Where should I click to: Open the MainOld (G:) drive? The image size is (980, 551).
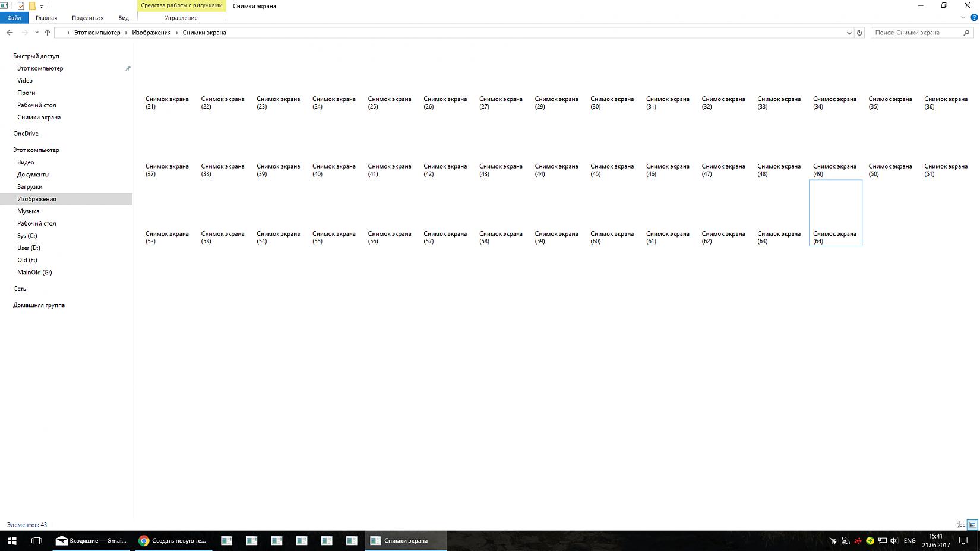(x=34, y=273)
